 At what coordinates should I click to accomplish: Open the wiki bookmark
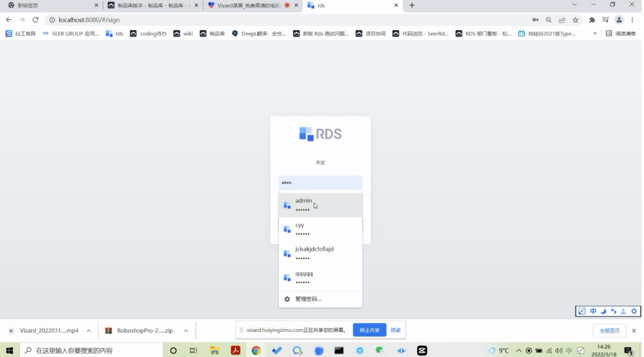pos(183,33)
